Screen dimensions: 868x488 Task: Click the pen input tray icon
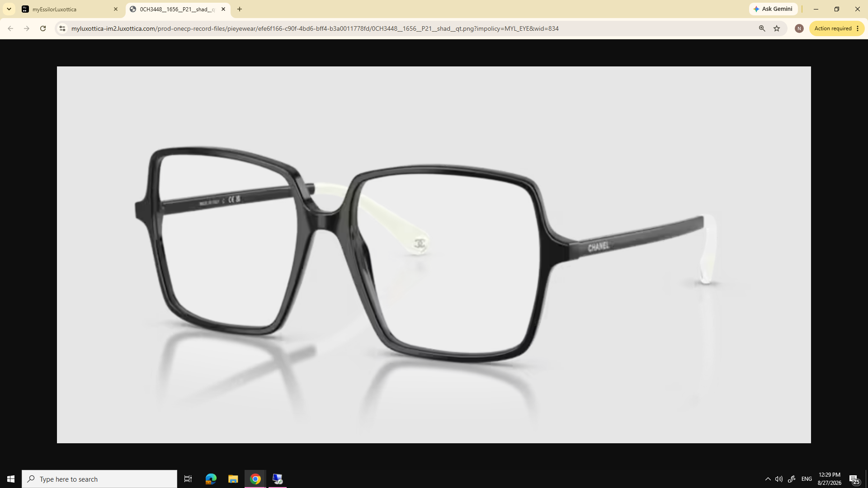(x=792, y=479)
